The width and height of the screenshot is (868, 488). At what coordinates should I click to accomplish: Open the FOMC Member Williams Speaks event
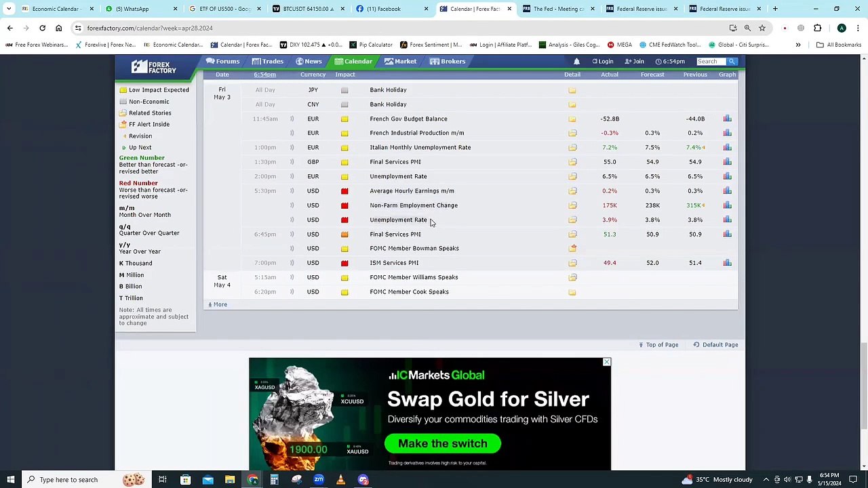[x=414, y=277]
